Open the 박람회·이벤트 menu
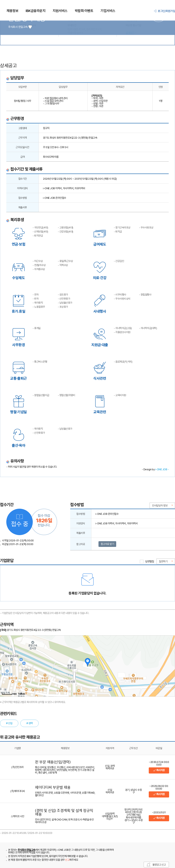The height and width of the screenshot is (868, 175). pyautogui.click(x=84, y=11)
